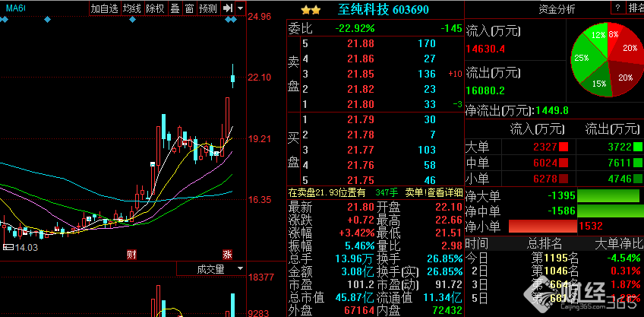Click the 流出(万元) value 16080.2
Viewport: 644px width, 317px height.
coord(485,90)
